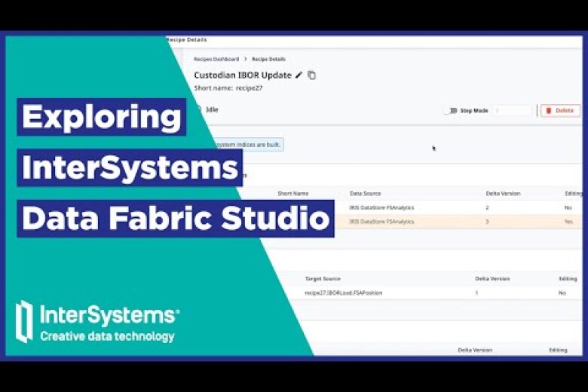Click the copy icon next to recipe title

(311, 75)
